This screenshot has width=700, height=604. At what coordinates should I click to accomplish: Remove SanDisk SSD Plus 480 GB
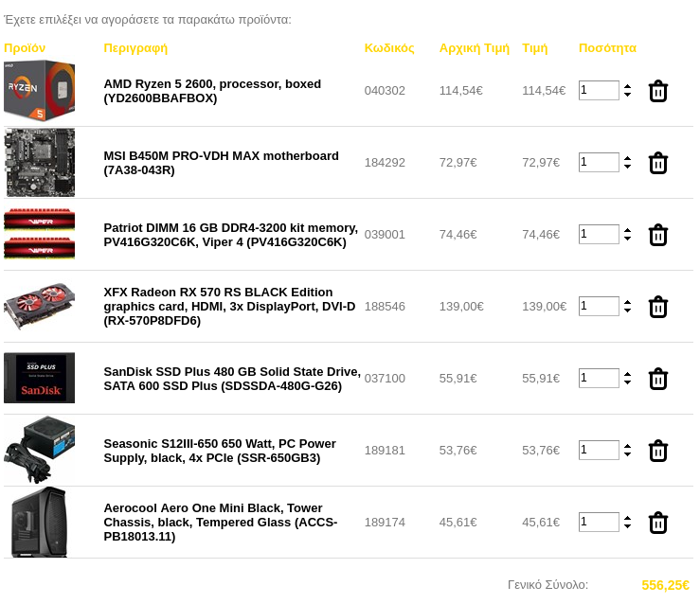tap(657, 379)
